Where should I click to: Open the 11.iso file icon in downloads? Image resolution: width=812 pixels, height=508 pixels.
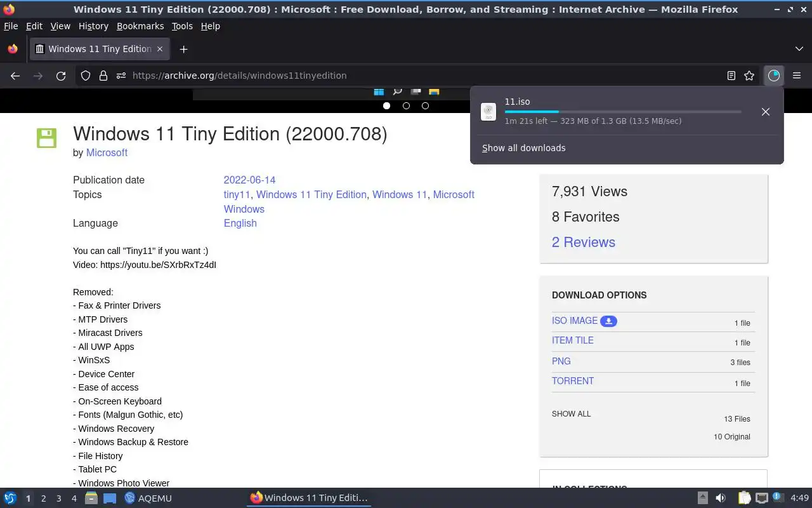(x=488, y=112)
